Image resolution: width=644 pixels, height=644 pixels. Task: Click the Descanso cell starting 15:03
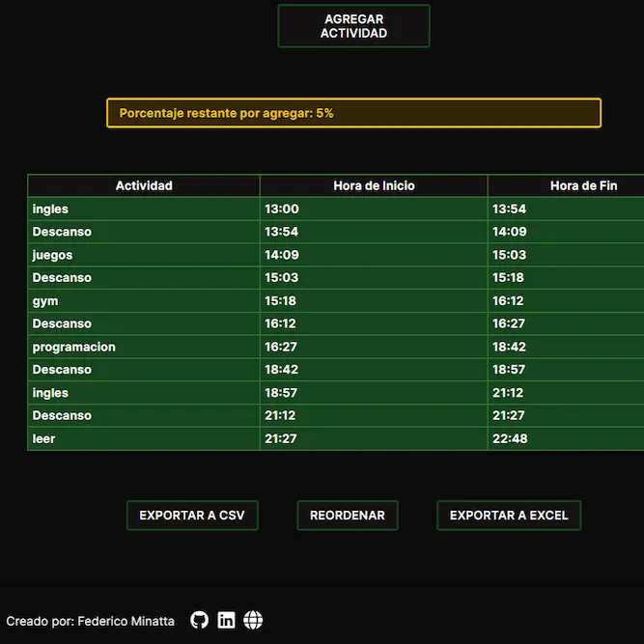(x=144, y=278)
